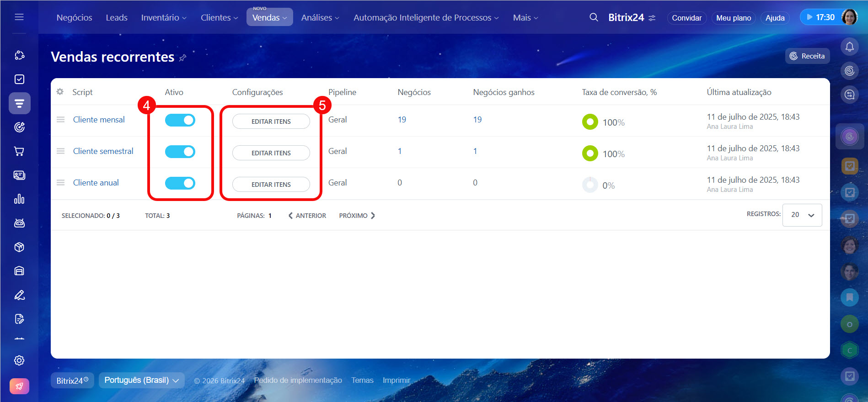Expand the Registros 20 dropdown
The height and width of the screenshot is (402, 868).
(x=802, y=215)
